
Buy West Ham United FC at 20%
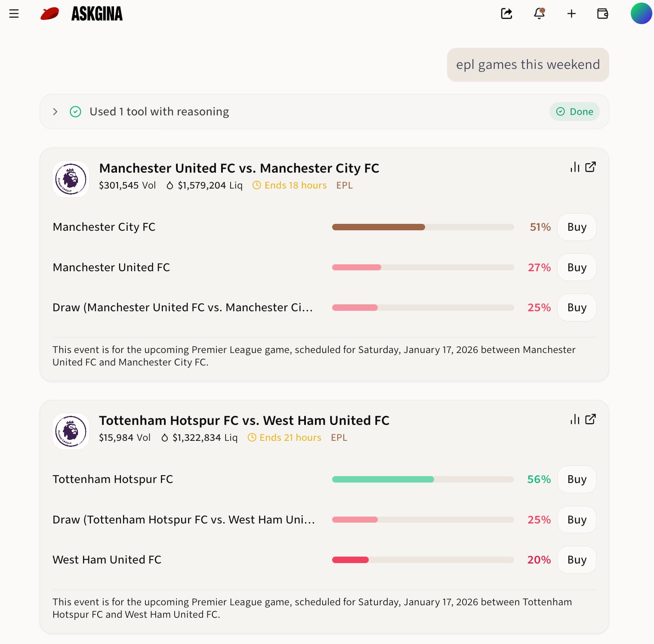[x=577, y=560]
